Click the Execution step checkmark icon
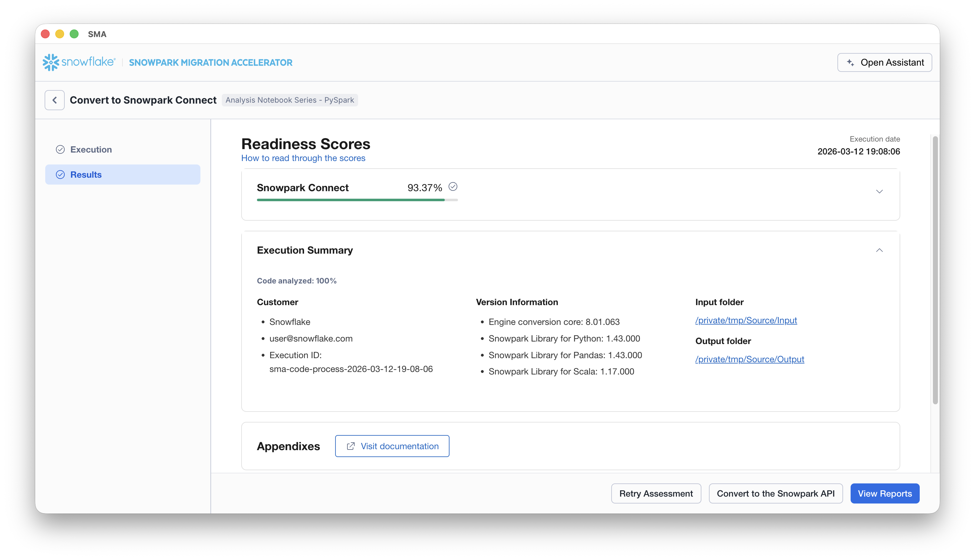Screen dimensions: 975x560 click(x=60, y=150)
